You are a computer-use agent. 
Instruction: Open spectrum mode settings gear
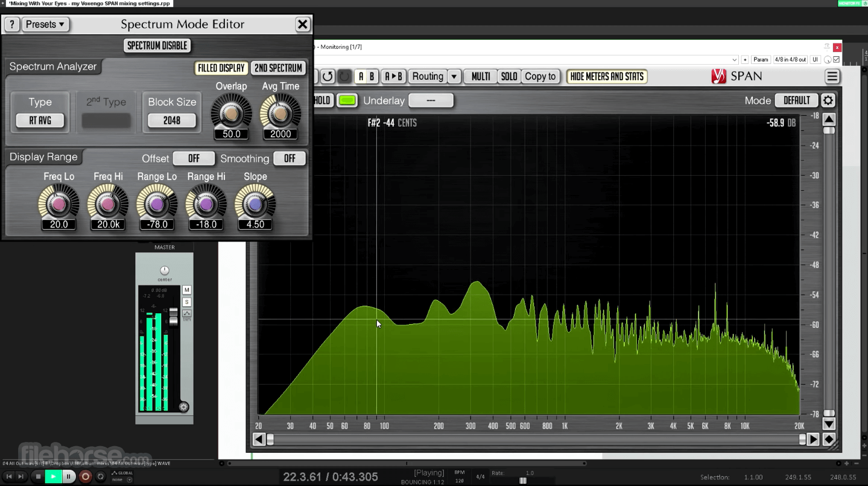(x=828, y=101)
